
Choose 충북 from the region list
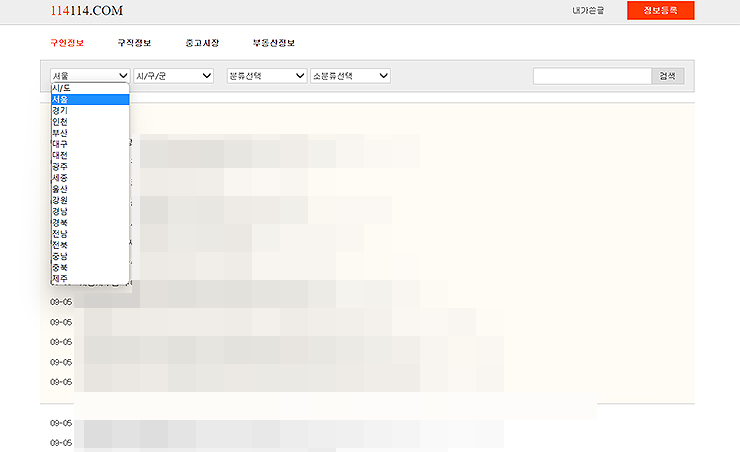(x=90, y=268)
